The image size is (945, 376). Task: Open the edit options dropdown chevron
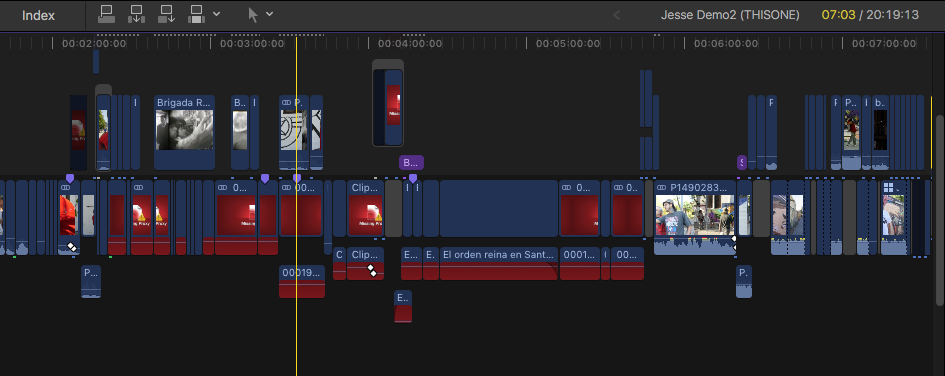pyautogui.click(x=216, y=14)
